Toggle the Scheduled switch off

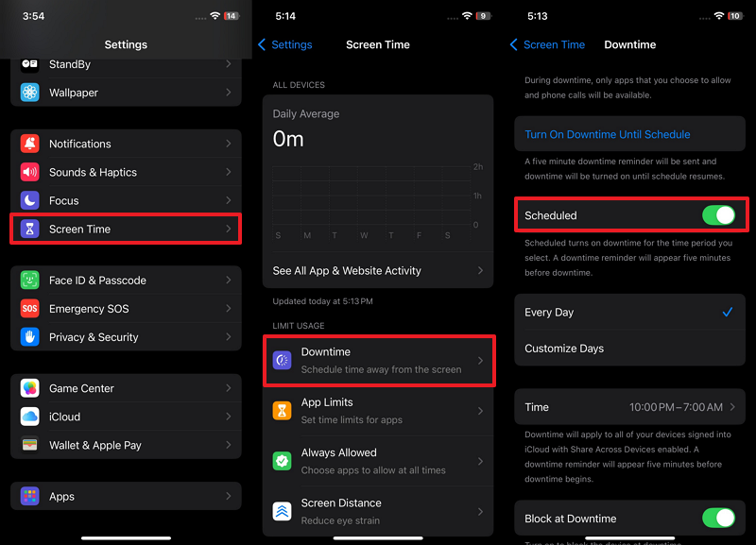718,215
